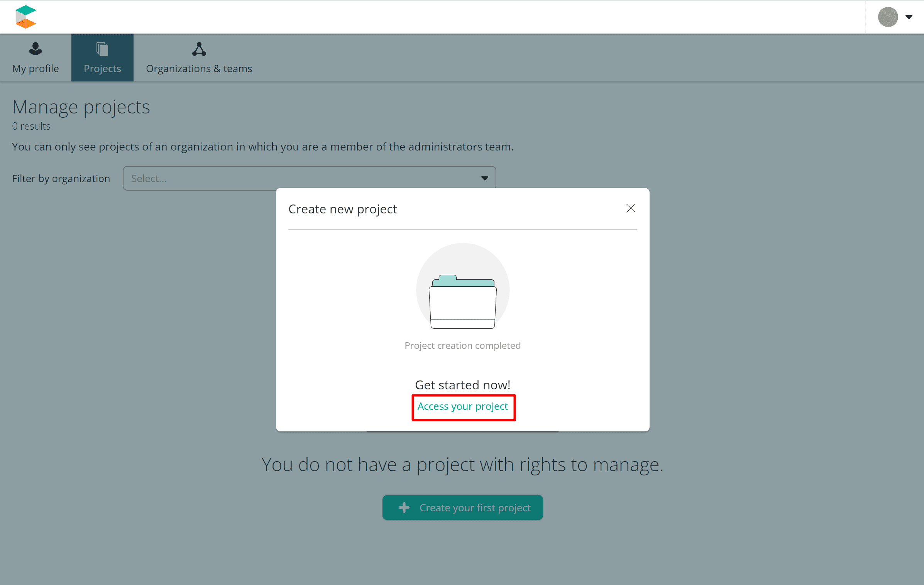Click the user avatar circle
The width and height of the screenshot is (924, 585).
(887, 17)
